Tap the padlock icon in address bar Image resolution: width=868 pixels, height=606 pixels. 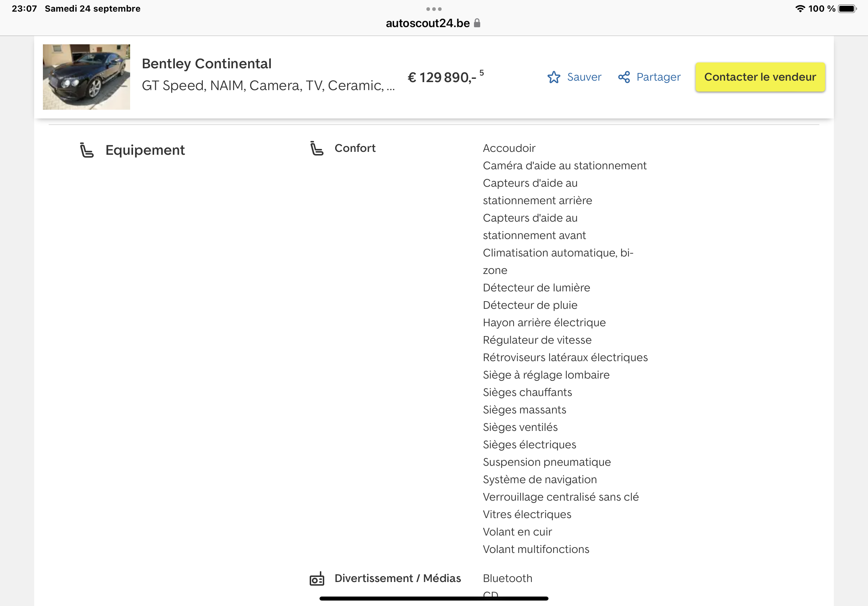477,23
